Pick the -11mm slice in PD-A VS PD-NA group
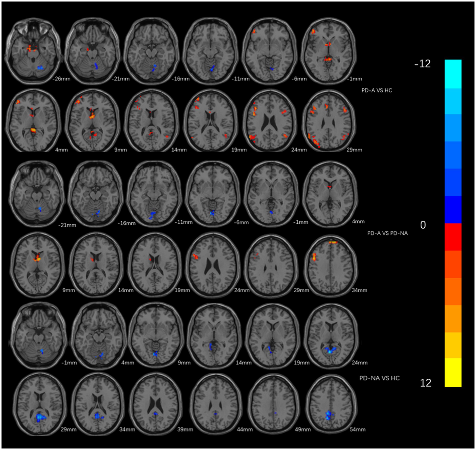Screen dimensions: 476x450 155,194
